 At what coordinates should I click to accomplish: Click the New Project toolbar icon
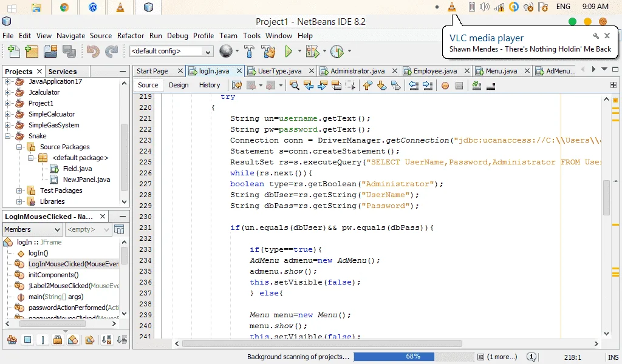click(32, 51)
